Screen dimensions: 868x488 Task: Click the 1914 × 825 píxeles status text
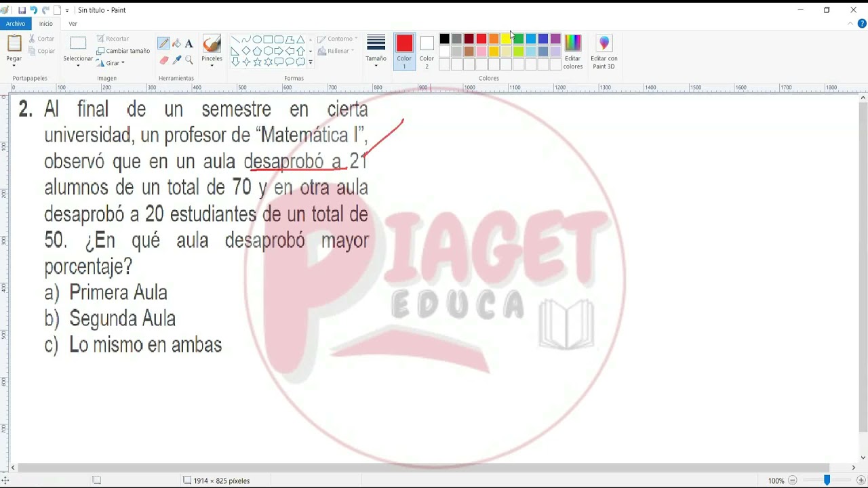coord(222,481)
